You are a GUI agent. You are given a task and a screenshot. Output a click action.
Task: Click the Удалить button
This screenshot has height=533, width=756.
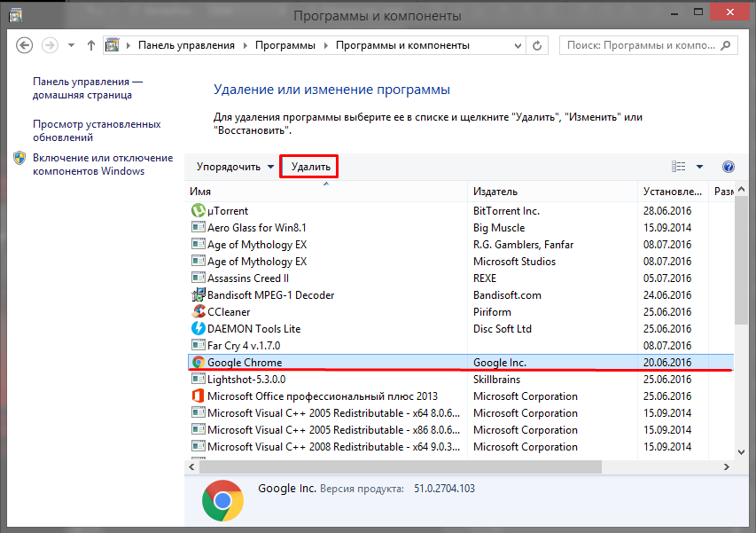[x=310, y=167]
